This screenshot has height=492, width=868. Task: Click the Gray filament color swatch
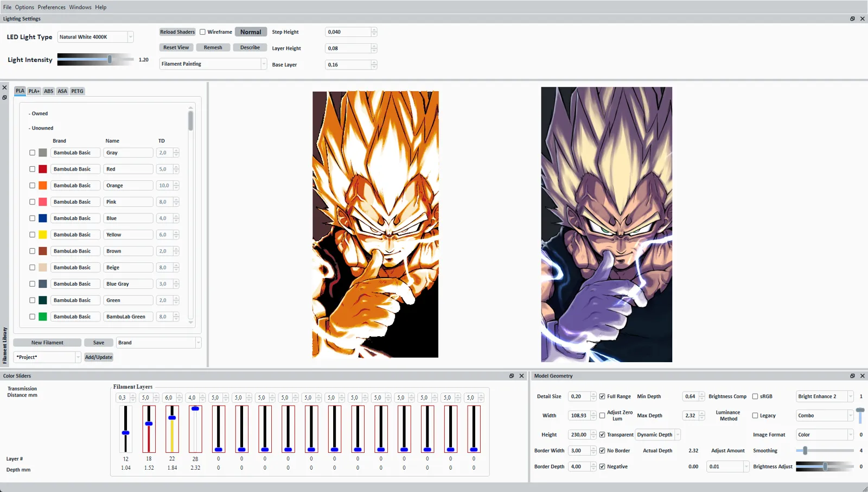click(43, 153)
